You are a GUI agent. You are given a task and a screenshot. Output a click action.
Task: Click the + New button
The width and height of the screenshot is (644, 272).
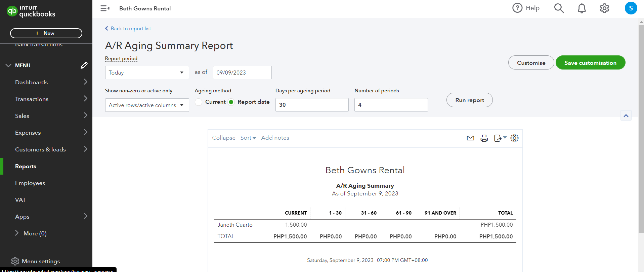(46, 33)
